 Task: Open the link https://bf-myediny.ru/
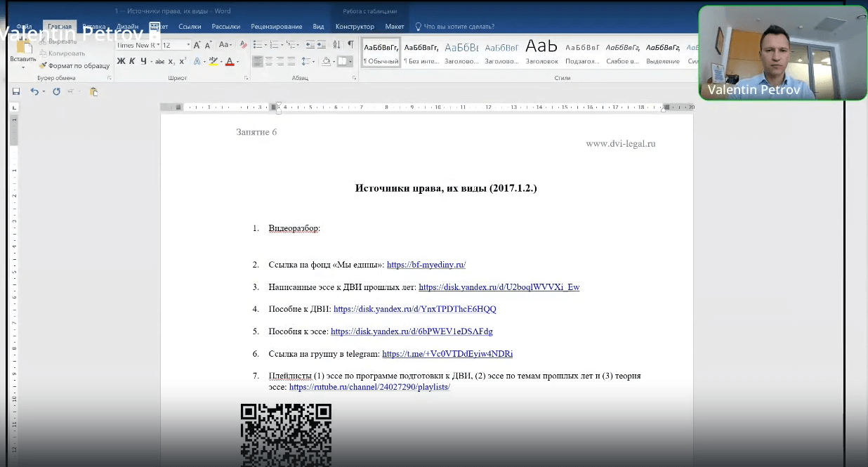(x=426, y=265)
